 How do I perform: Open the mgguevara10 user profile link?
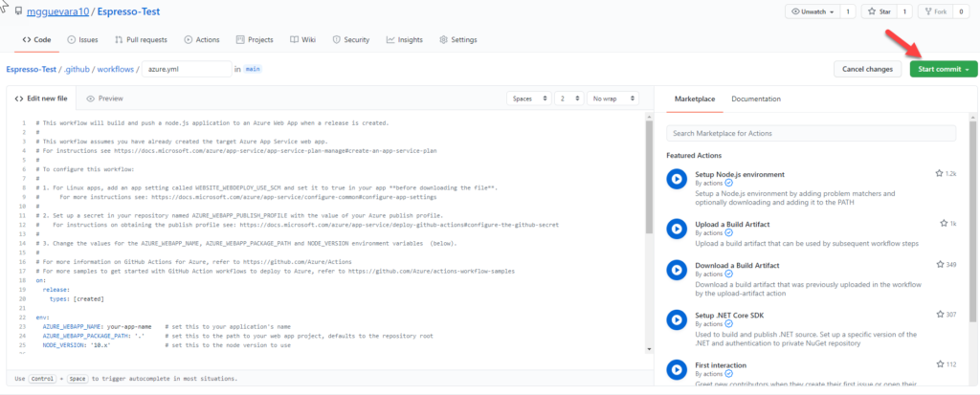click(56, 11)
